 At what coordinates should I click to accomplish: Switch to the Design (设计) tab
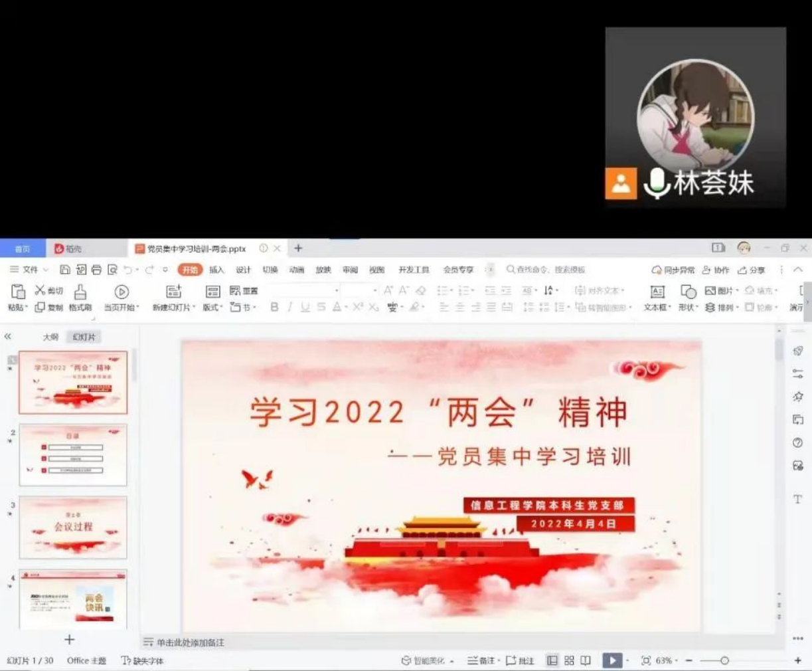pyautogui.click(x=244, y=270)
